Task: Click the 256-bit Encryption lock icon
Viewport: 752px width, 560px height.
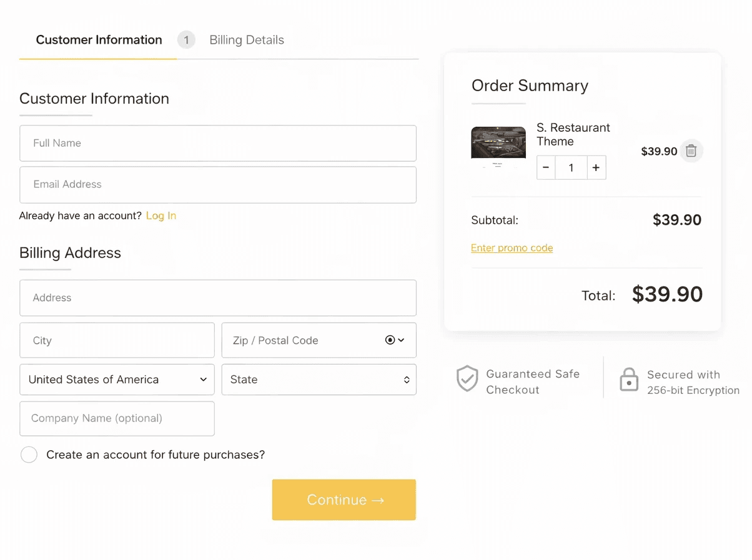Action: pyautogui.click(x=628, y=380)
